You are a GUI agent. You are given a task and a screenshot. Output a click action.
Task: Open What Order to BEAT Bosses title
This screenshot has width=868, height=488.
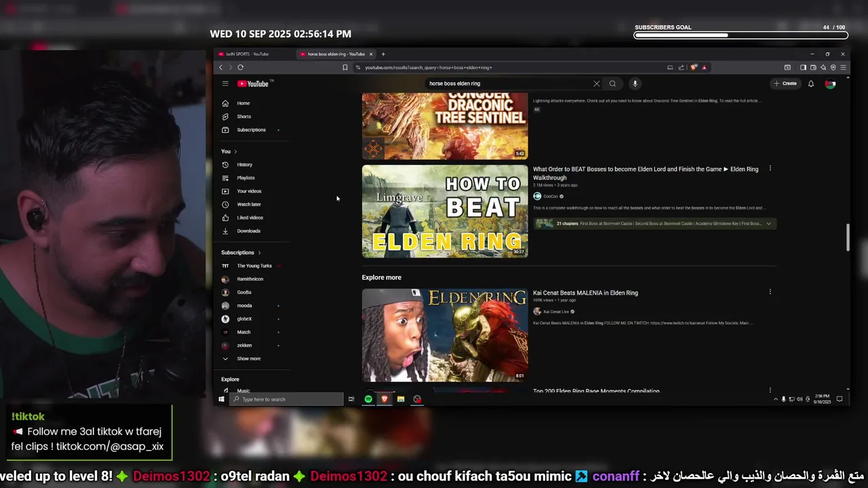[646, 174]
